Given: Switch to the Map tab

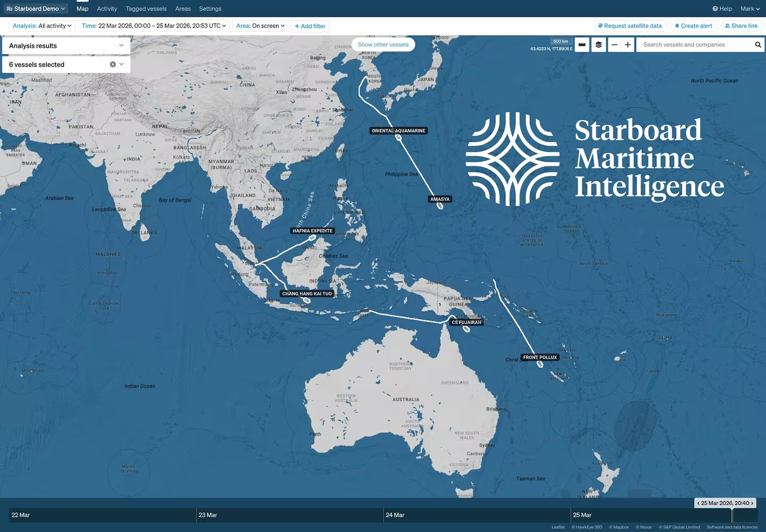Looking at the screenshot, I should pyautogui.click(x=82, y=9).
